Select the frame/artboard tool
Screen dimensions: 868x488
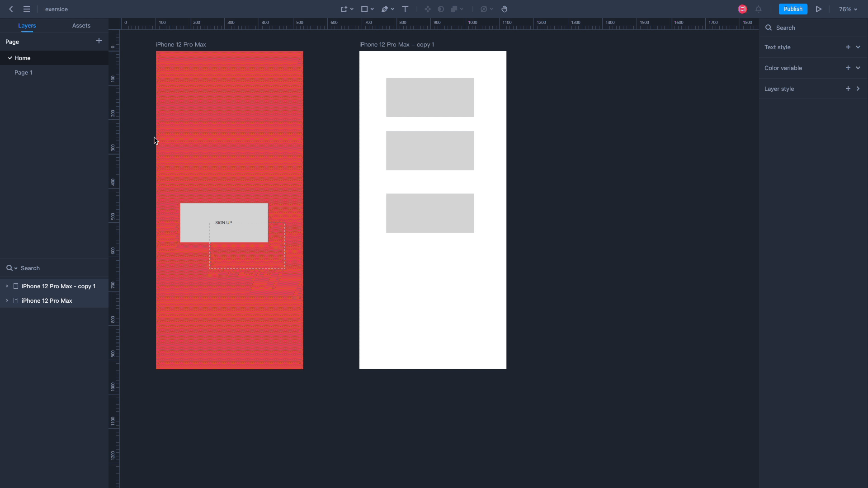pos(344,9)
